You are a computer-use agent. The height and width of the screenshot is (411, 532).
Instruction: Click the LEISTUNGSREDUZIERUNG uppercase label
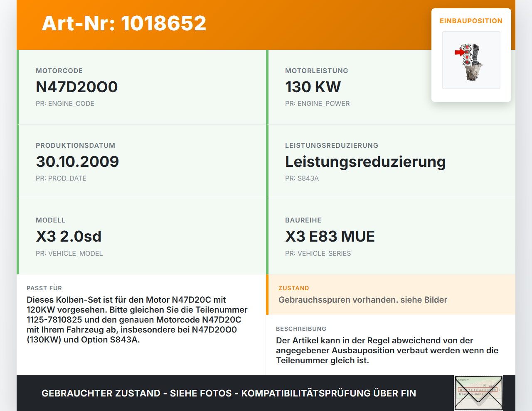[332, 145]
